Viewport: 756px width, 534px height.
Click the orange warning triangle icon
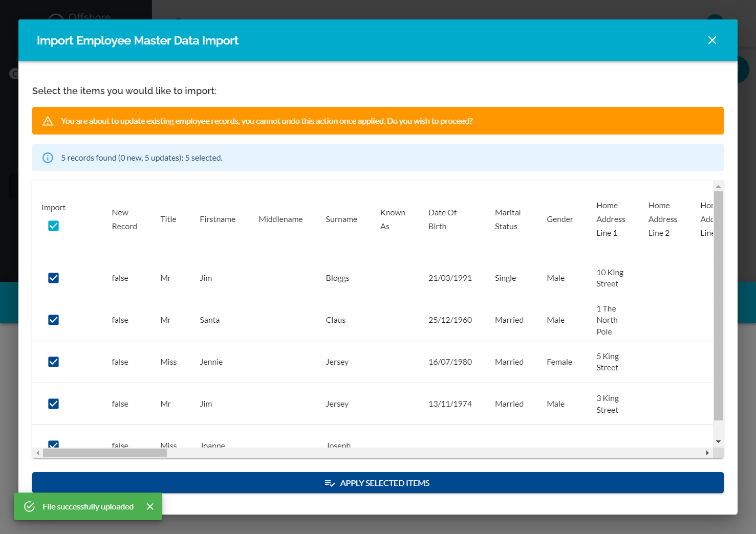click(x=48, y=121)
